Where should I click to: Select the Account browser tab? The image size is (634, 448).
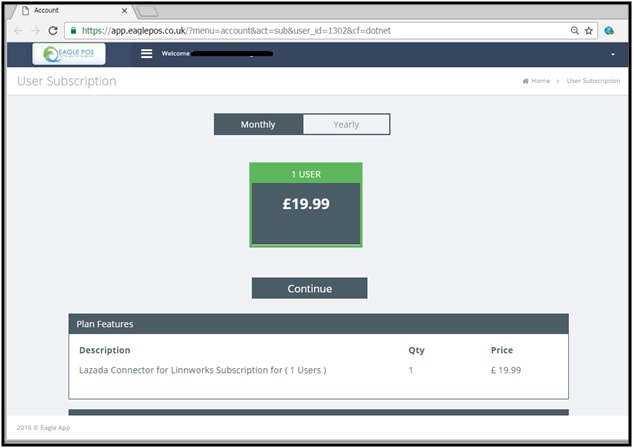[x=73, y=11]
